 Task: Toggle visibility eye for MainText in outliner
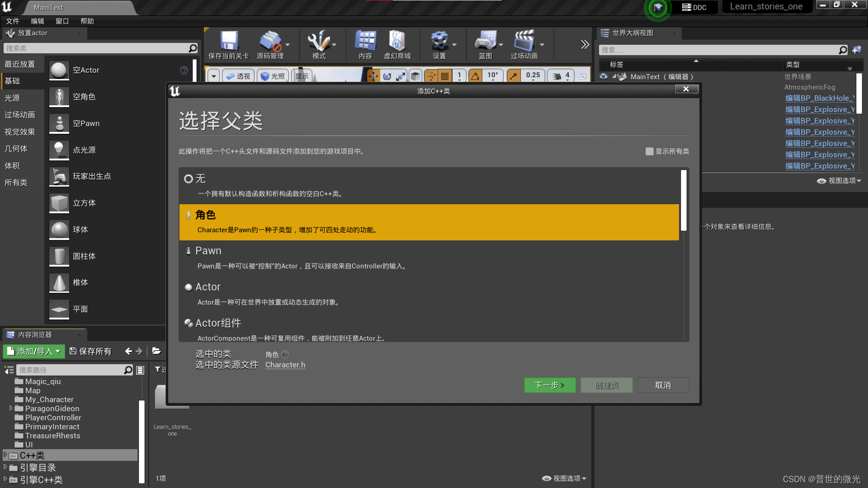(604, 77)
